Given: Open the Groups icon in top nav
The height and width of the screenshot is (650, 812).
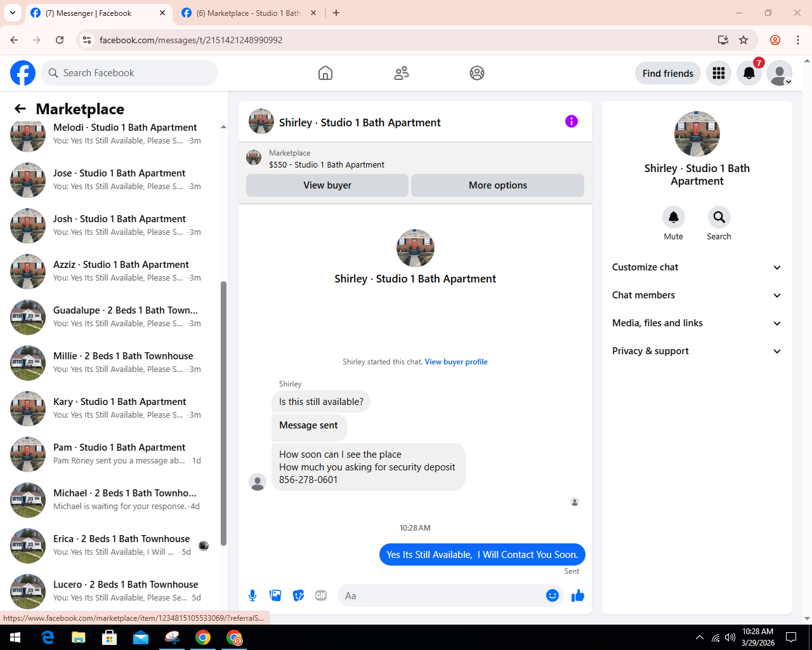Looking at the screenshot, I should (x=477, y=73).
